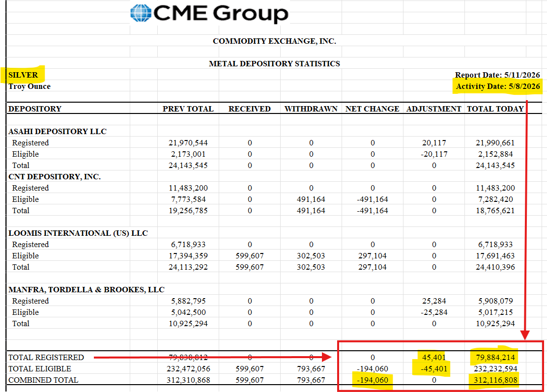Click the 'Activity Date: 5/8/2026' cell
Image resolution: width=547 pixels, height=392 pixels.
pyautogui.click(x=498, y=86)
